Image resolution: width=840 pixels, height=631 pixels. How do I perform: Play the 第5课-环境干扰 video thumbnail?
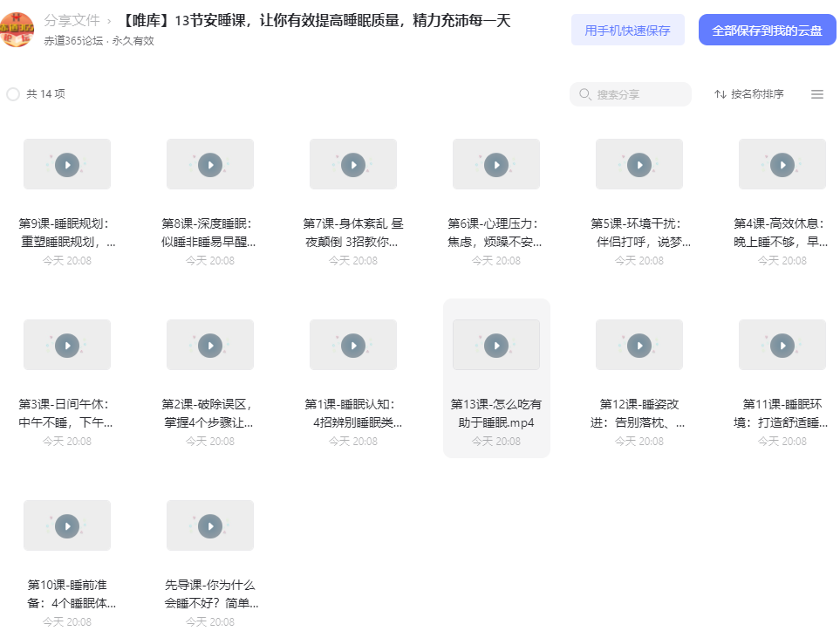pyautogui.click(x=639, y=164)
